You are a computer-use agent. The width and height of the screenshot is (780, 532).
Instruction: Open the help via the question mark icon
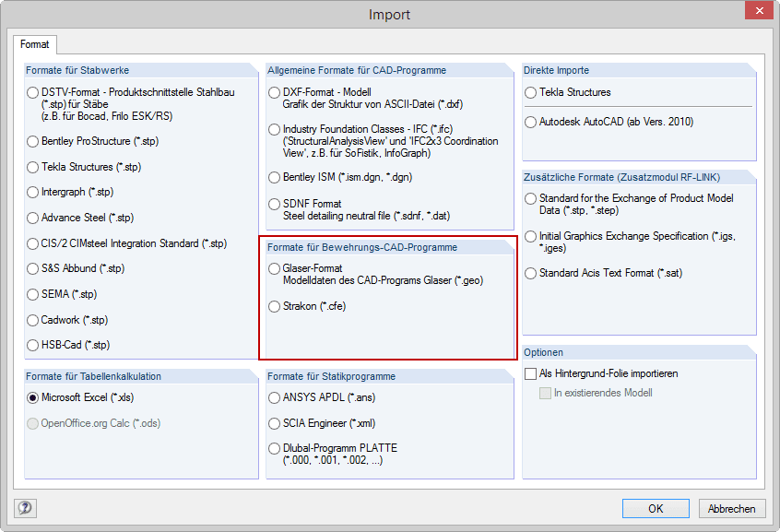(23, 508)
